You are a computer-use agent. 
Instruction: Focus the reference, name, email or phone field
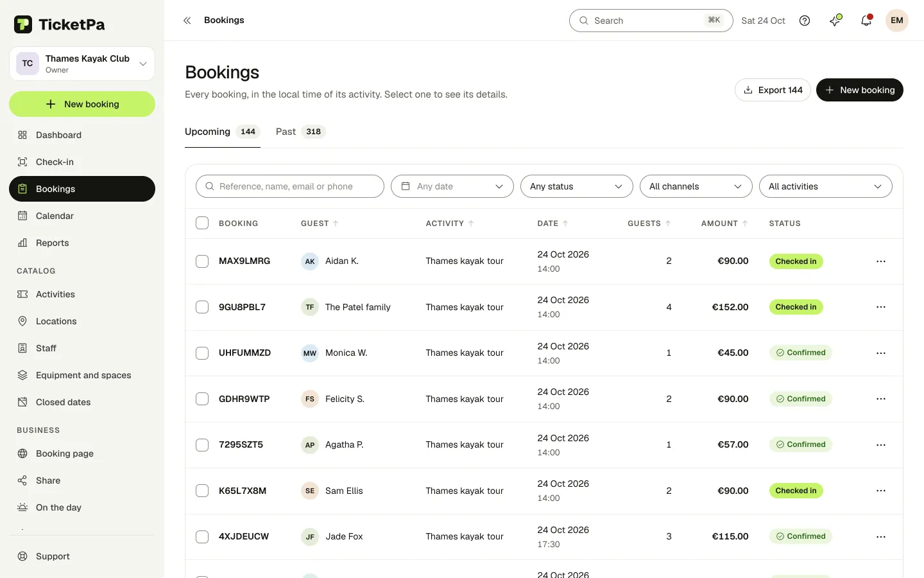(x=290, y=186)
